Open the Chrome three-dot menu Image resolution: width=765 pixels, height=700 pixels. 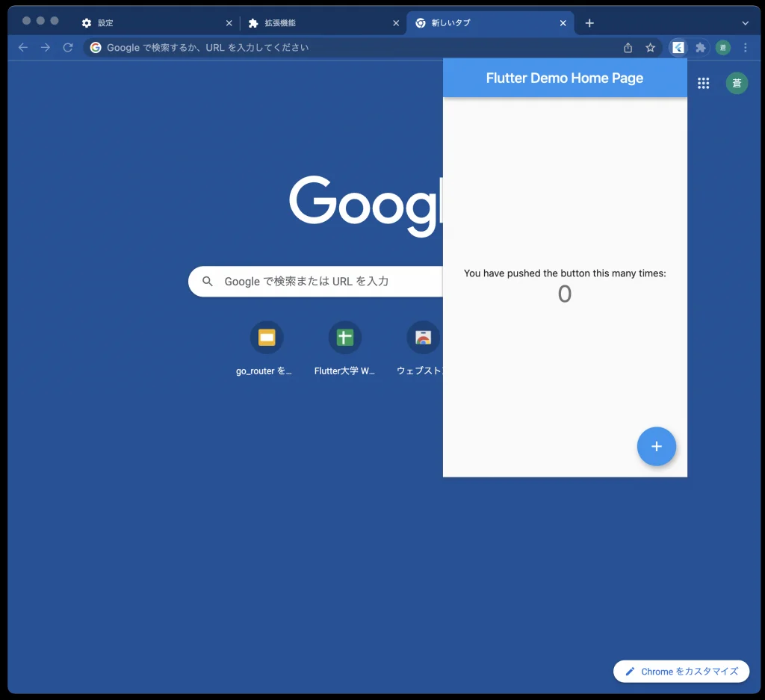coord(745,48)
